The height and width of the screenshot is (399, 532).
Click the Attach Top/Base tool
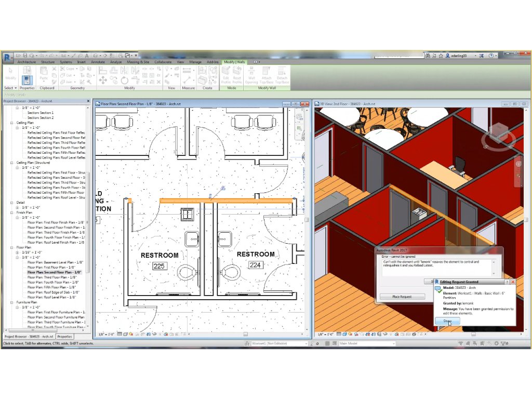[267, 75]
